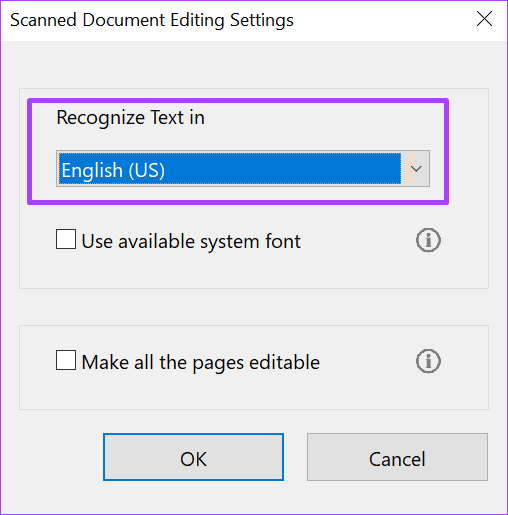Confirm settings with the OK button
508x515 pixels.
tap(193, 457)
